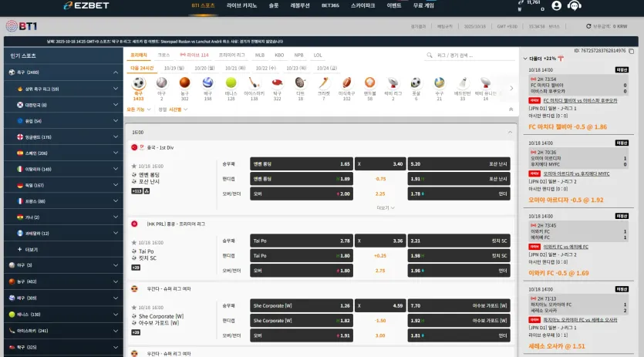This screenshot has width=644, height=357.
Task: Show more markets under the Yanbian match
Action: 386,208
